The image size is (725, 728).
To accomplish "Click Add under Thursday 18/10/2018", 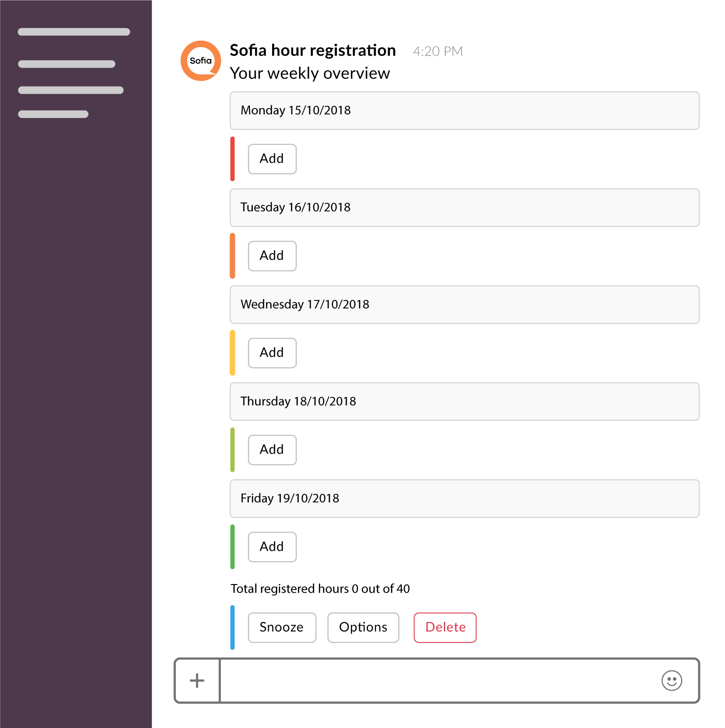I will 272,450.
